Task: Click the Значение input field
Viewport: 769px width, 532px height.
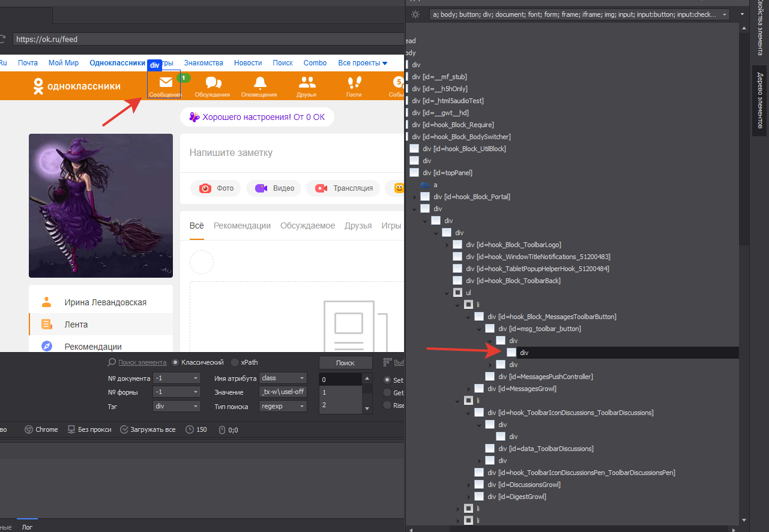Action: [x=283, y=392]
